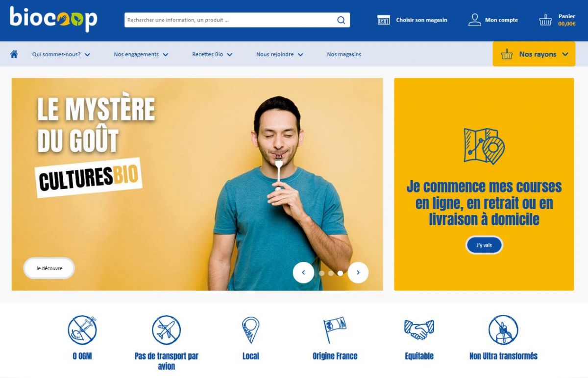The height and width of the screenshot is (378, 588).
Task: Click the search magnifier icon
Action: click(x=341, y=20)
